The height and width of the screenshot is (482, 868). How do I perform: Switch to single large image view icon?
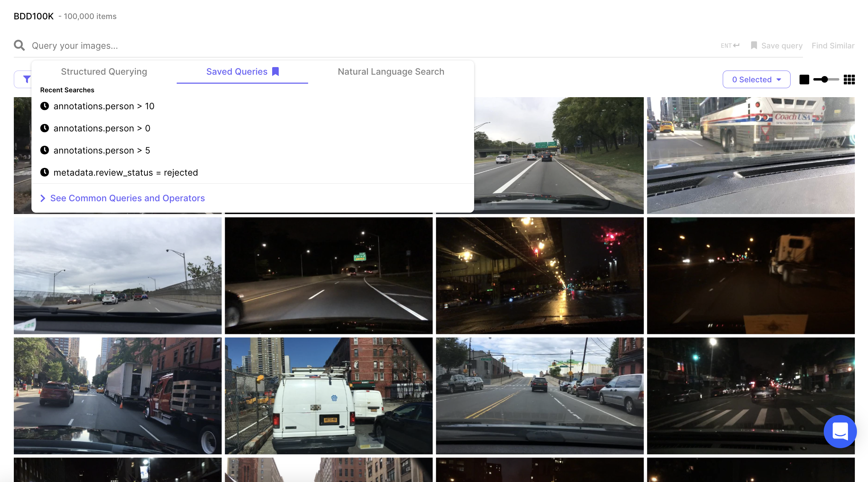804,80
